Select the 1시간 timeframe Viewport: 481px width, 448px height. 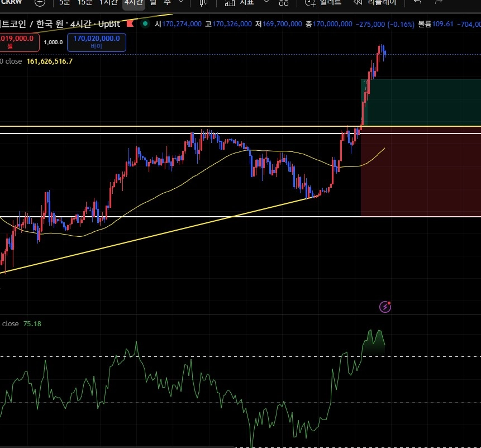click(x=108, y=2)
